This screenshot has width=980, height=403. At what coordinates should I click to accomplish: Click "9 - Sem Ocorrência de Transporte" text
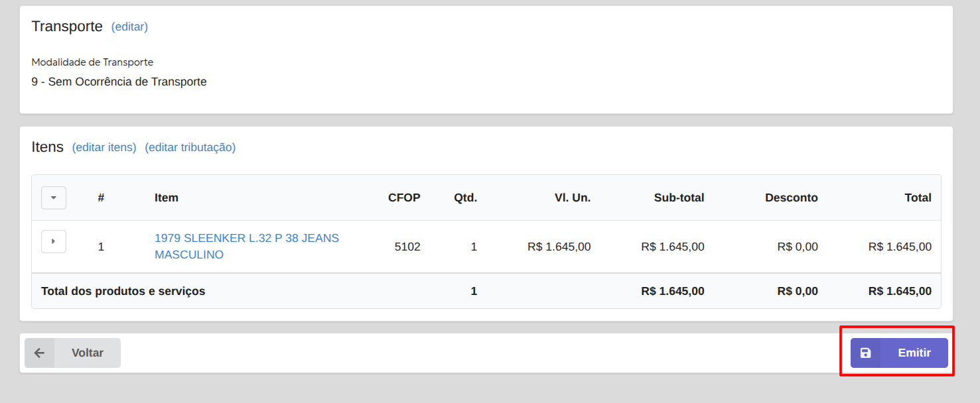point(119,82)
